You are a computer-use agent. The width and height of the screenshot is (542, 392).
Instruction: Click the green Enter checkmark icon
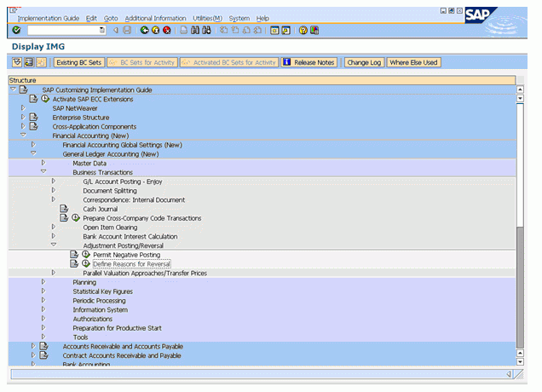coord(16,31)
